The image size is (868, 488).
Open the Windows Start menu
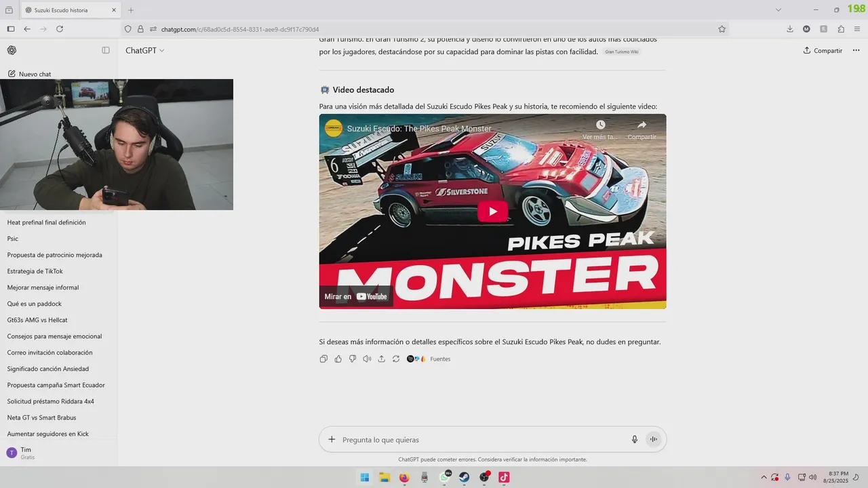click(x=364, y=477)
